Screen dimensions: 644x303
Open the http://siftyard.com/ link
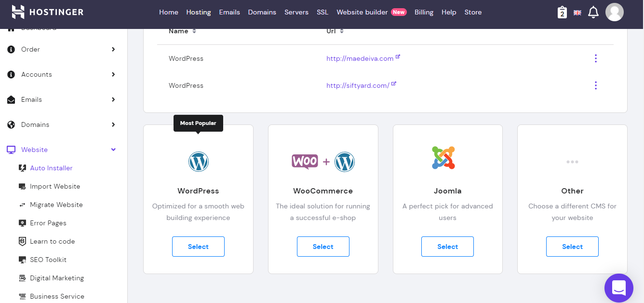(x=358, y=85)
